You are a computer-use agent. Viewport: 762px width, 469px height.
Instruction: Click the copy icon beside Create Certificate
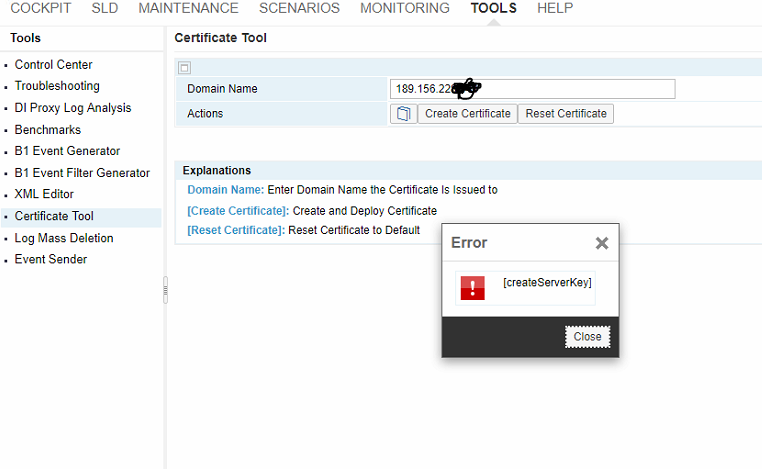tap(403, 114)
